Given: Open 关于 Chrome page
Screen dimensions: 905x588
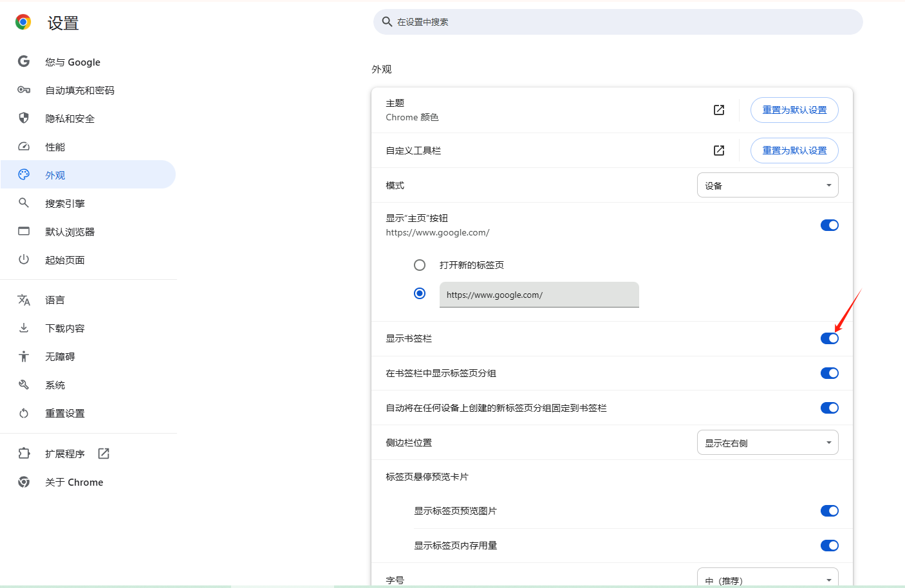Looking at the screenshot, I should click(88, 482).
